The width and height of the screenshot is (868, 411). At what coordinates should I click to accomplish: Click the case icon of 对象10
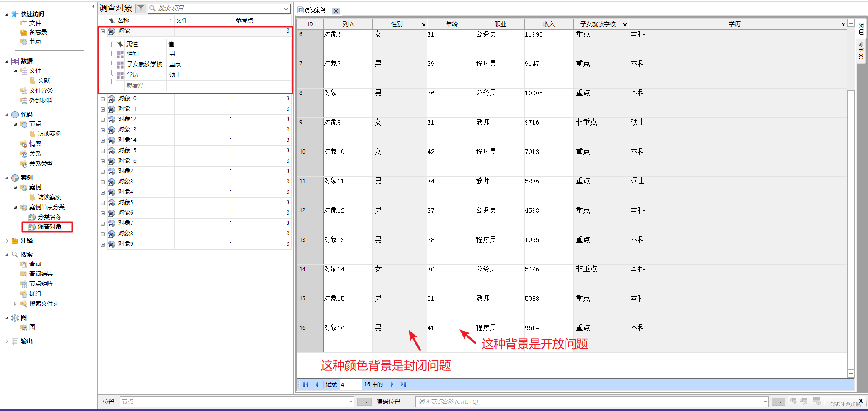[x=112, y=99]
